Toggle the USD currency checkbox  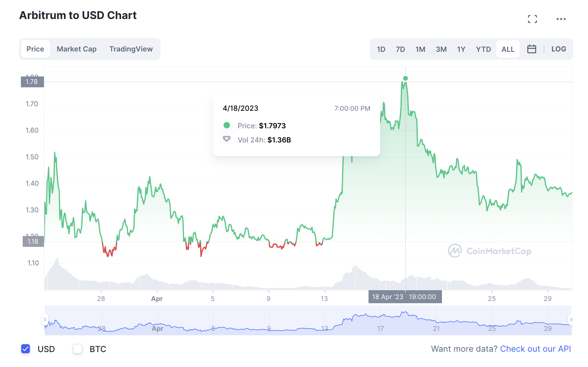coord(26,349)
